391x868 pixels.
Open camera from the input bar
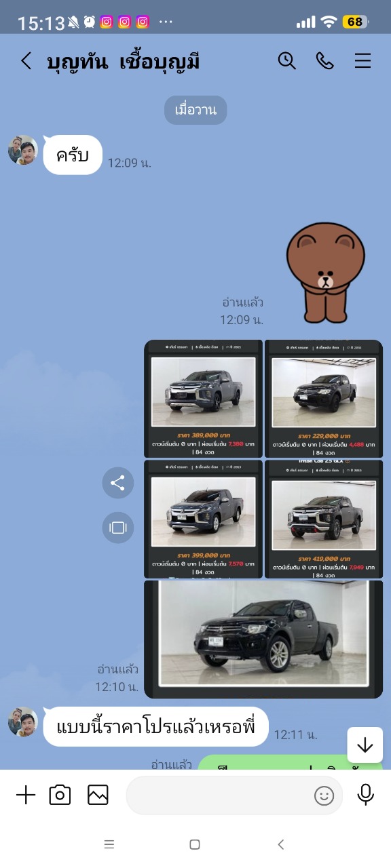click(60, 795)
